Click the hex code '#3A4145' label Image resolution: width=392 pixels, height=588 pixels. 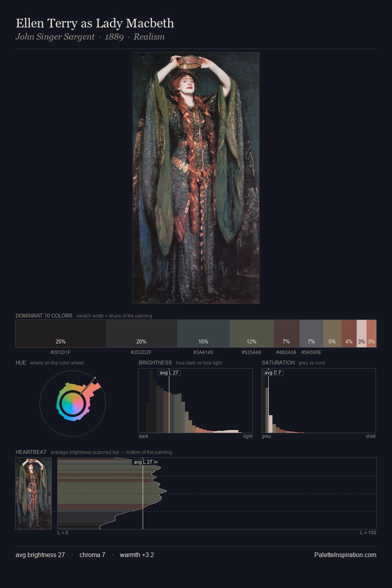point(203,352)
